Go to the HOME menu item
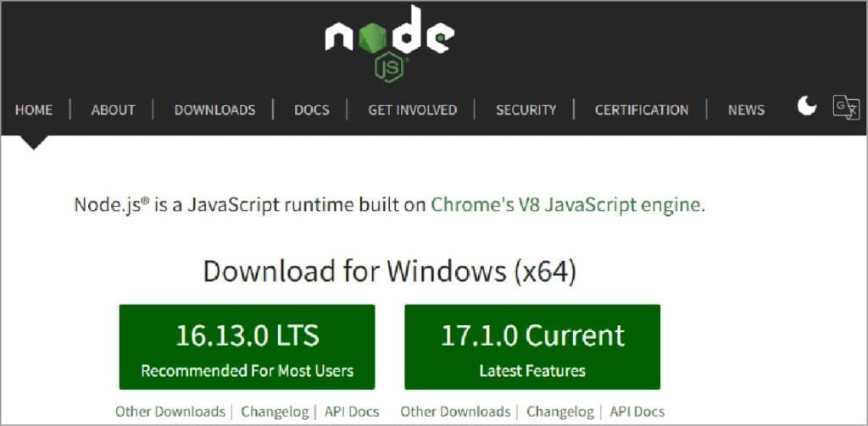 [34, 110]
